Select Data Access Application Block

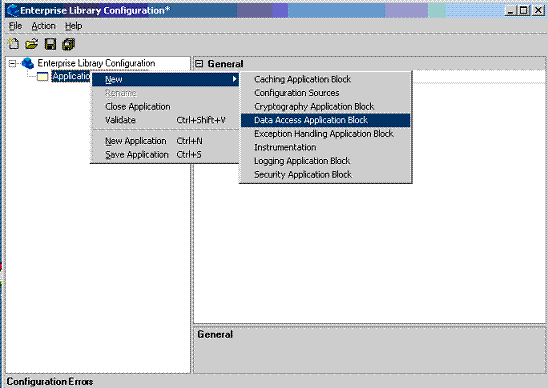pyautogui.click(x=325, y=120)
